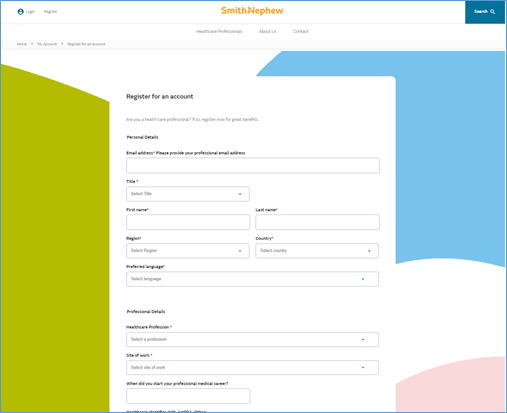Click the Last name input field
This screenshot has width=507, height=413.
point(317,222)
